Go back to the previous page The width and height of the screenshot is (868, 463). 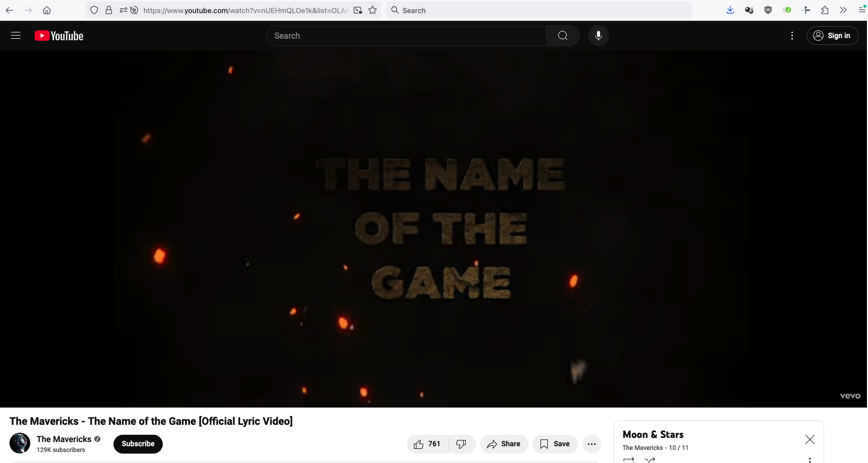click(x=9, y=10)
